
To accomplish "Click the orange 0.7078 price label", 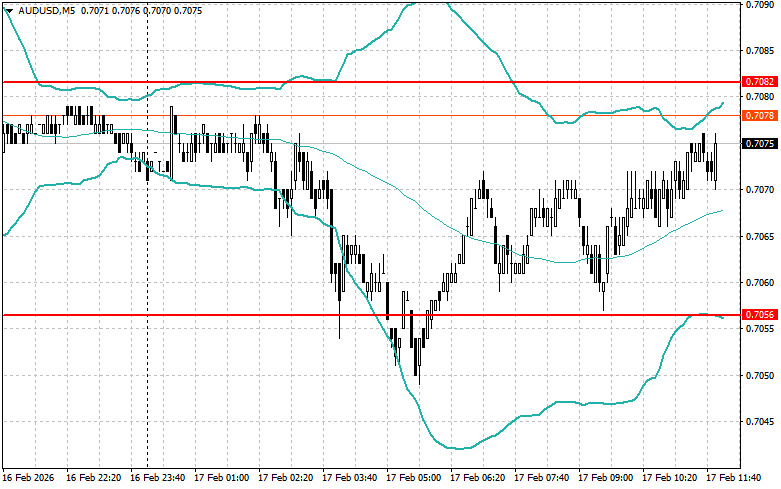I will point(760,116).
